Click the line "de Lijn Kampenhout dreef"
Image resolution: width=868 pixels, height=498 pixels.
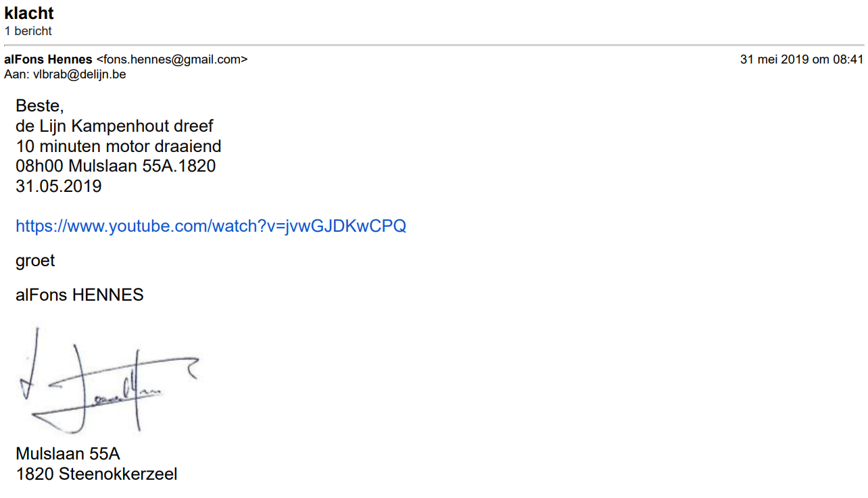(114, 126)
